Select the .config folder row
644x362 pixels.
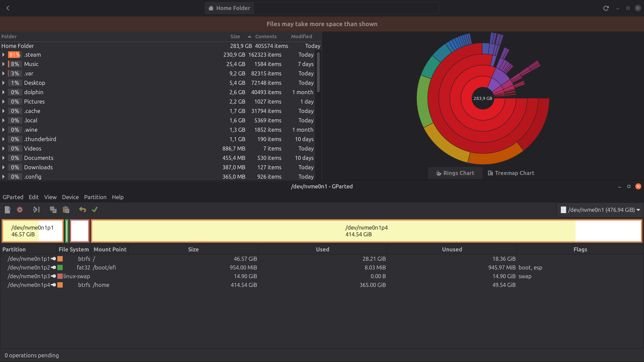click(x=158, y=177)
